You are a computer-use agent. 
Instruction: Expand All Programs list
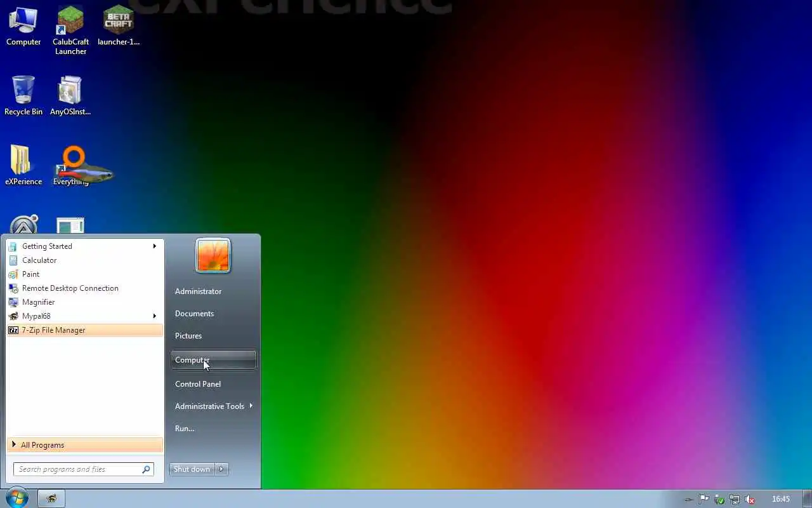coord(85,445)
